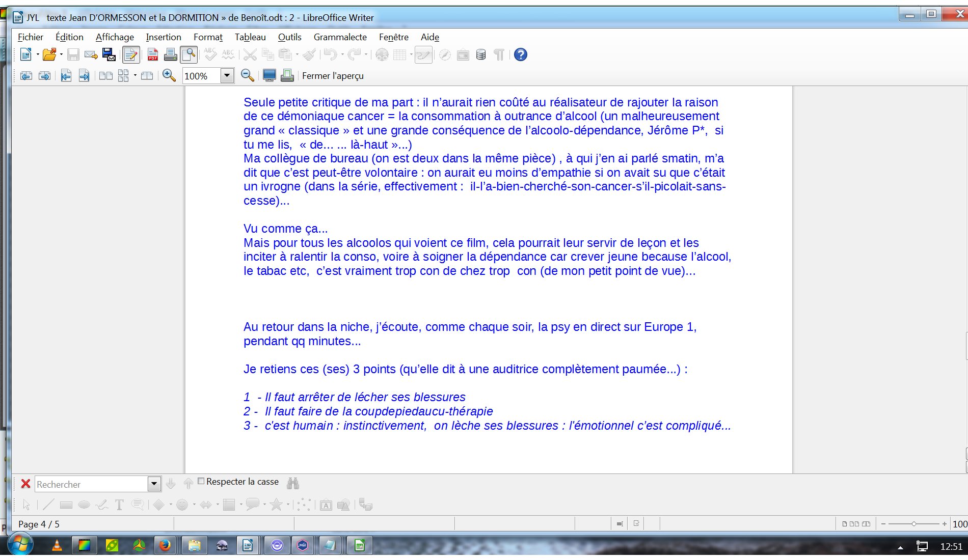
Task: Open Find & Replace binoculars icon
Action: [x=293, y=483]
